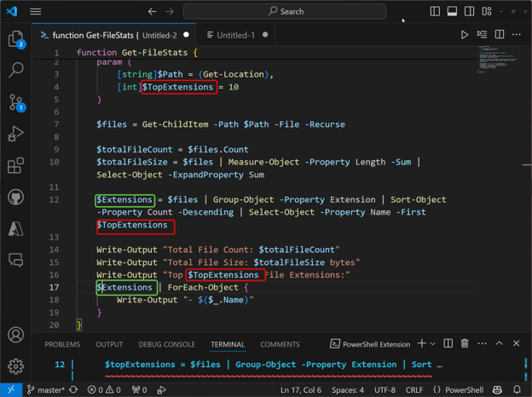
Task: Open the hamburger application menu
Action: coord(35,12)
